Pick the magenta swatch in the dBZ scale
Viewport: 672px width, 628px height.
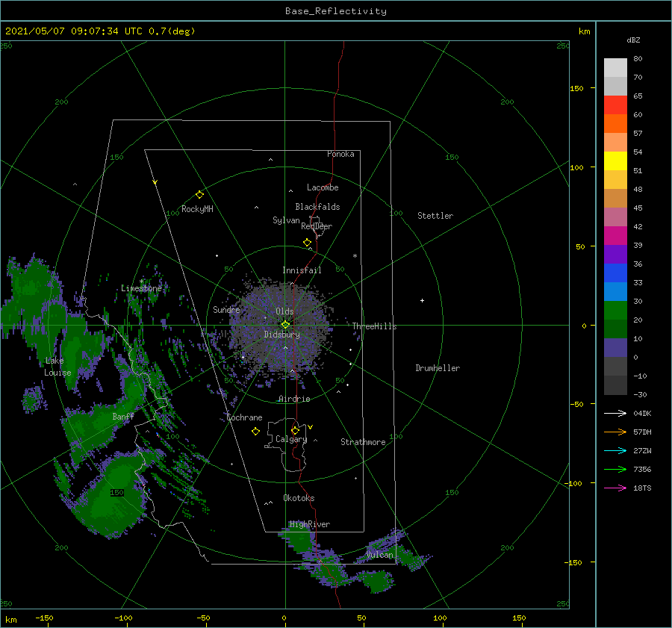pos(615,235)
